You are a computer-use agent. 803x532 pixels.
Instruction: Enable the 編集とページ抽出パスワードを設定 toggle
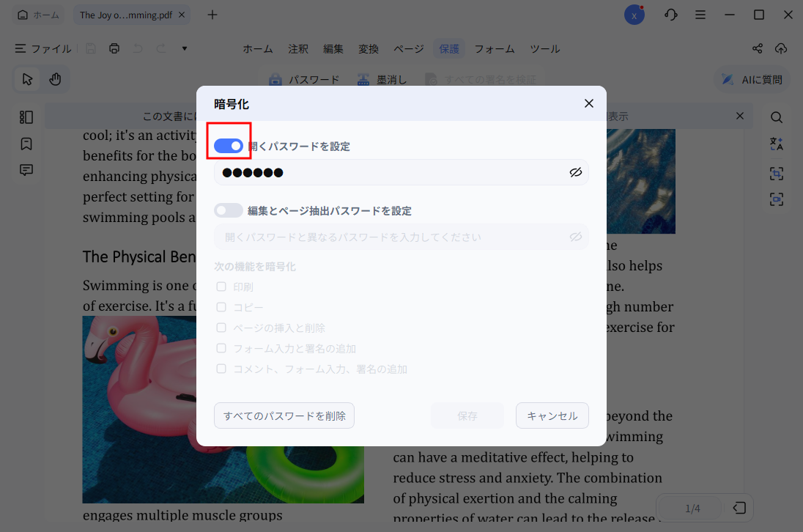click(x=229, y=210)
